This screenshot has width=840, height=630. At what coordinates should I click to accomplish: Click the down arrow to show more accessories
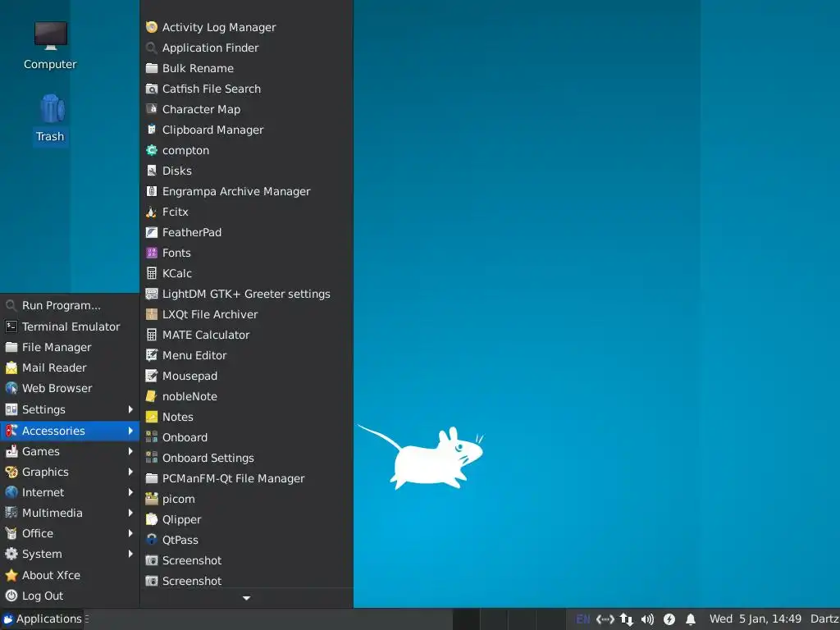click(246, 598)
